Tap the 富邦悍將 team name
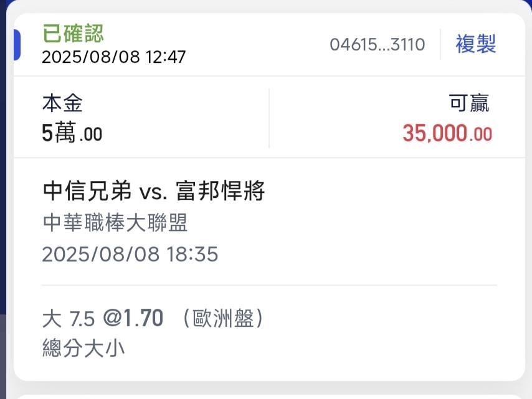 (221, 191)
